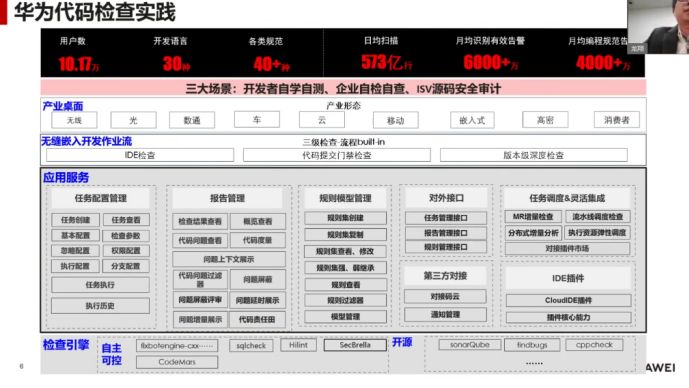This screenshot has width=689, height=388.
Task: Click the '任务配置管理' header
Action: [101, 198]
